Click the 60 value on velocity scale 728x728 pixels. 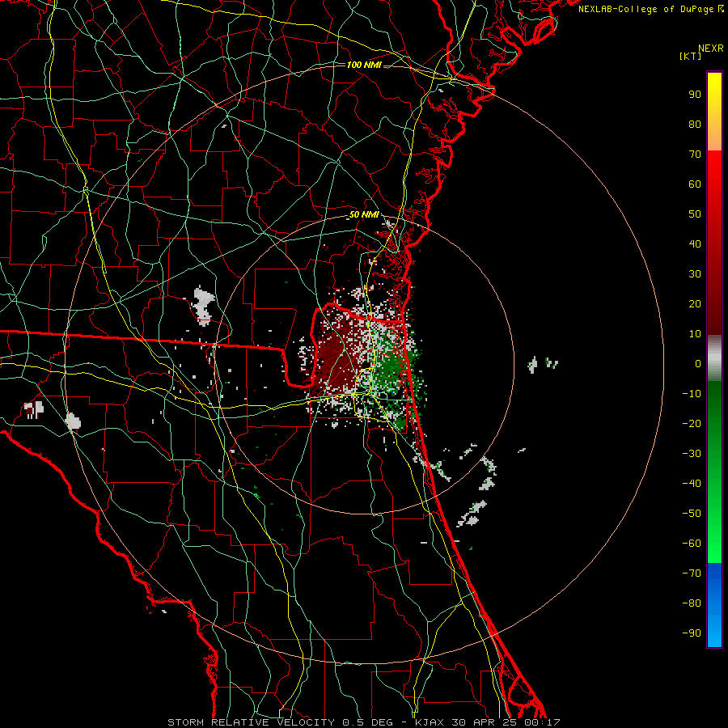click(x=695, y=184)
